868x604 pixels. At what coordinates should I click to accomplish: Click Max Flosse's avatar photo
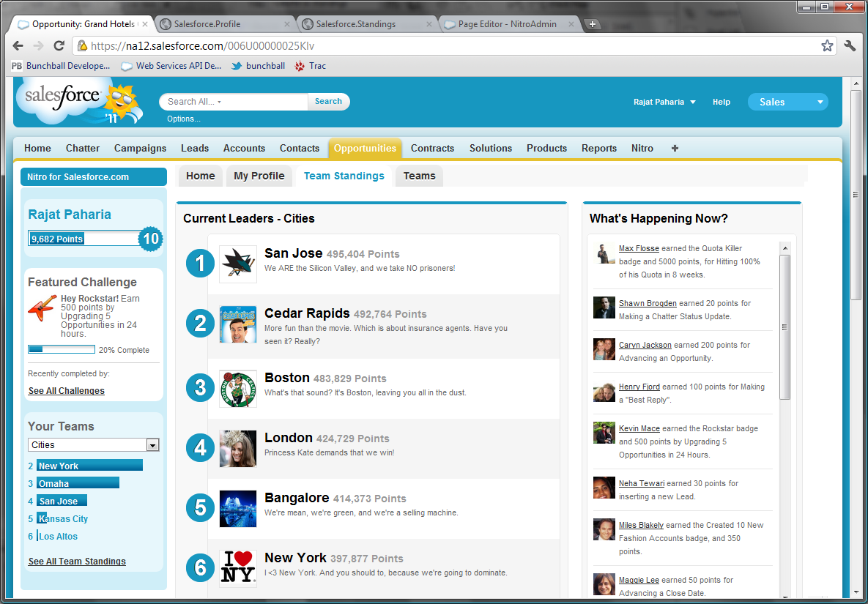click(604, 253)
